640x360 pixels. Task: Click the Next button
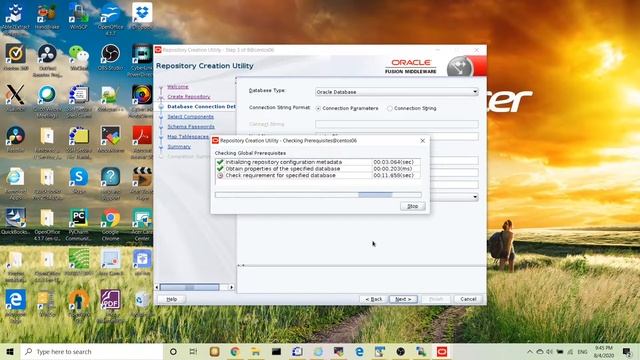tap(403, 299)
